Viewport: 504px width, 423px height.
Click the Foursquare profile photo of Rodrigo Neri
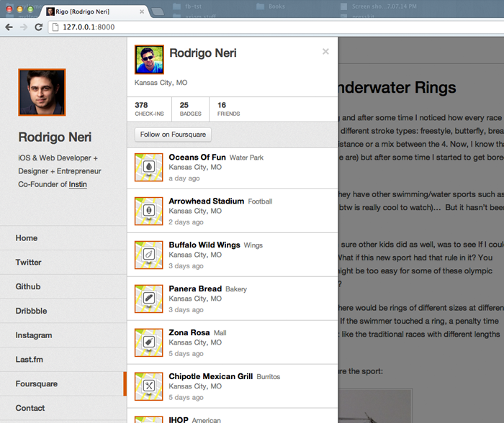pyautogui.click(x=149, y=60)
